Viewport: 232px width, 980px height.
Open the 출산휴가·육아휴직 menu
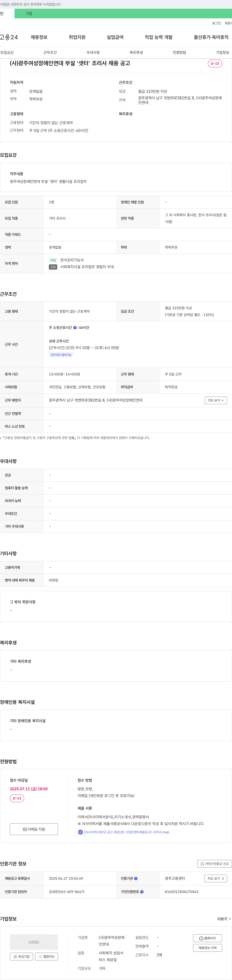(211, 37)
